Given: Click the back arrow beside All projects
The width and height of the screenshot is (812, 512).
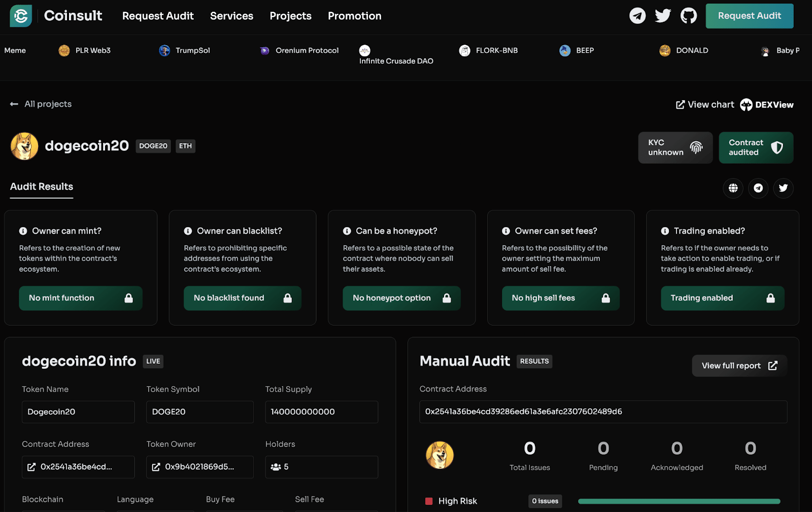Looking at the screenshot, I should click(x=14, y=104).
